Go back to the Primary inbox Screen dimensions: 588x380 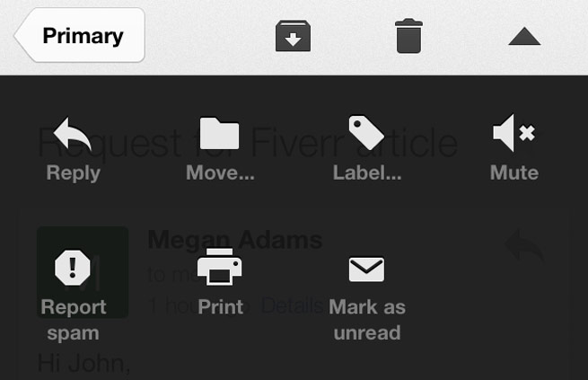pos(80,35)
